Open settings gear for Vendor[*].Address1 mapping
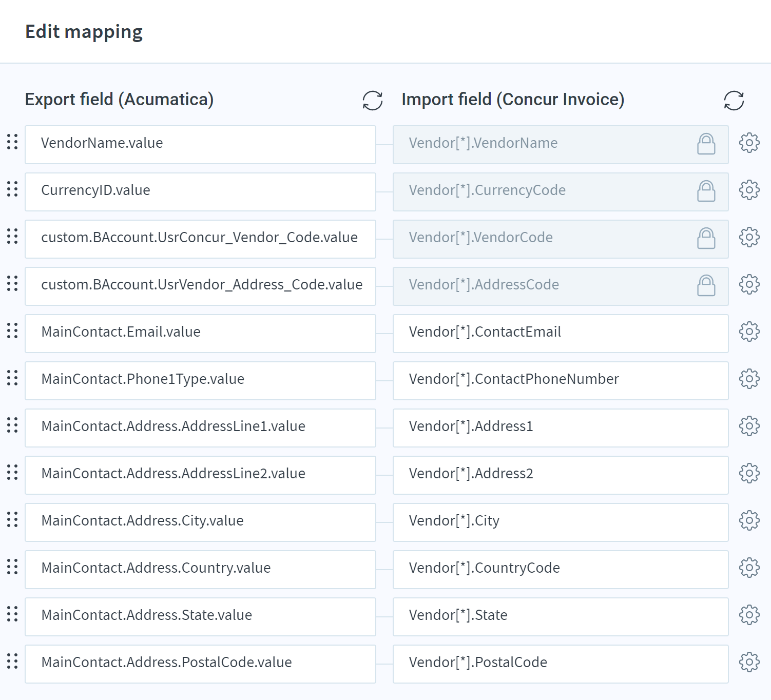 749,426
